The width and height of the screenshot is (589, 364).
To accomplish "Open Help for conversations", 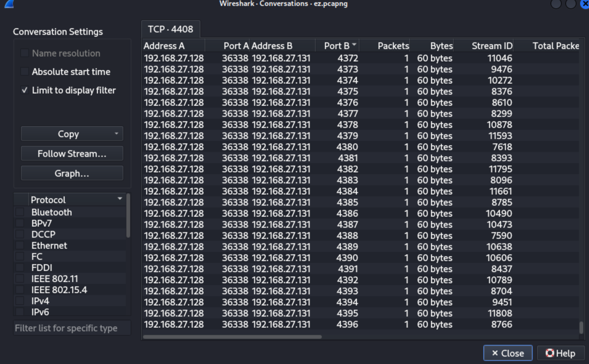I will pos(561,353).
